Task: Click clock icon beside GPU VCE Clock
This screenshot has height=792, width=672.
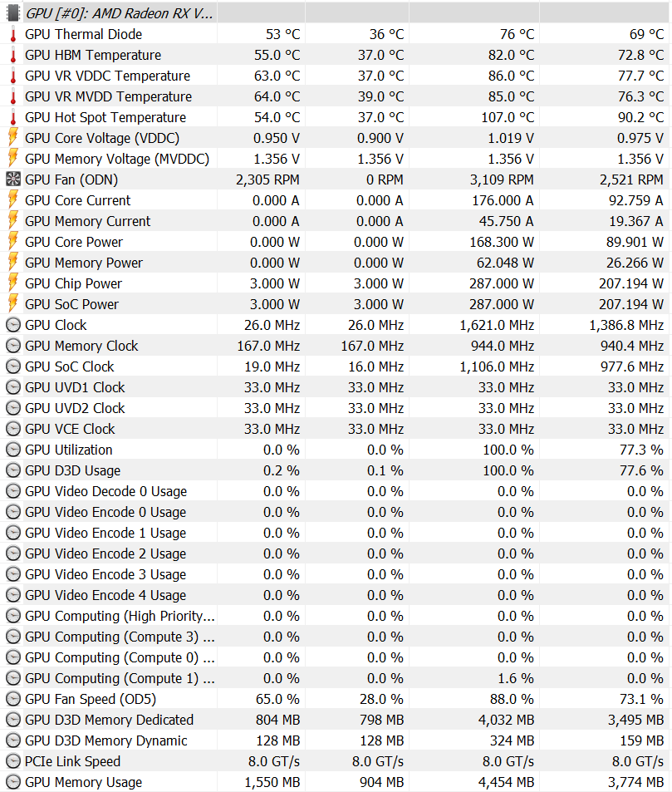Action: pyautogui.click(x=13, y=429)
